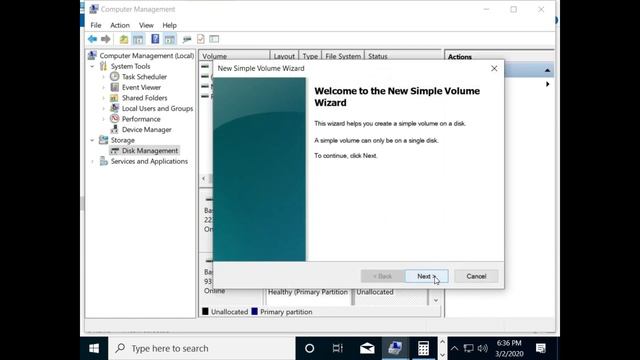Sort by the File System column header

coord(343,56)
